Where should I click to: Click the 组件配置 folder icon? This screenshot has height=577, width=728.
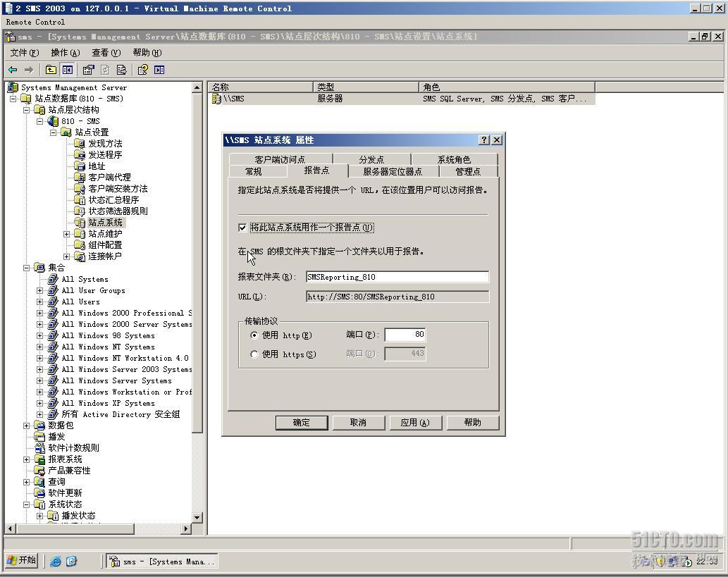click(80, 244)
